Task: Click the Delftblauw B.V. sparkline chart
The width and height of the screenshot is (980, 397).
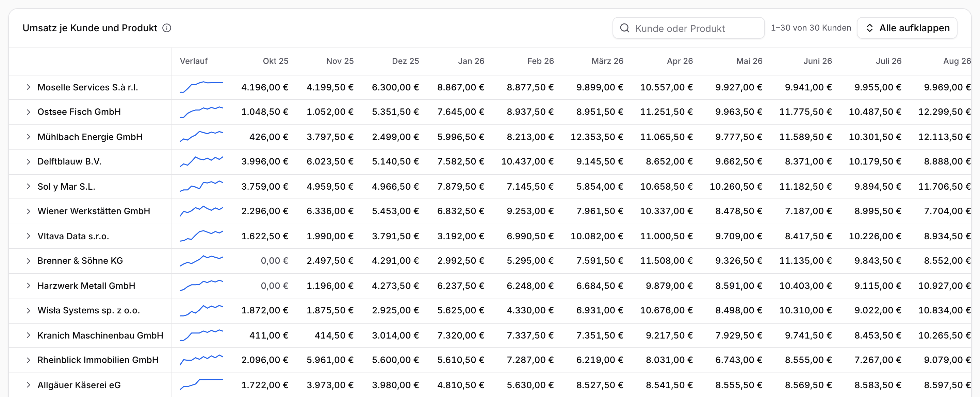Action: 201,161
